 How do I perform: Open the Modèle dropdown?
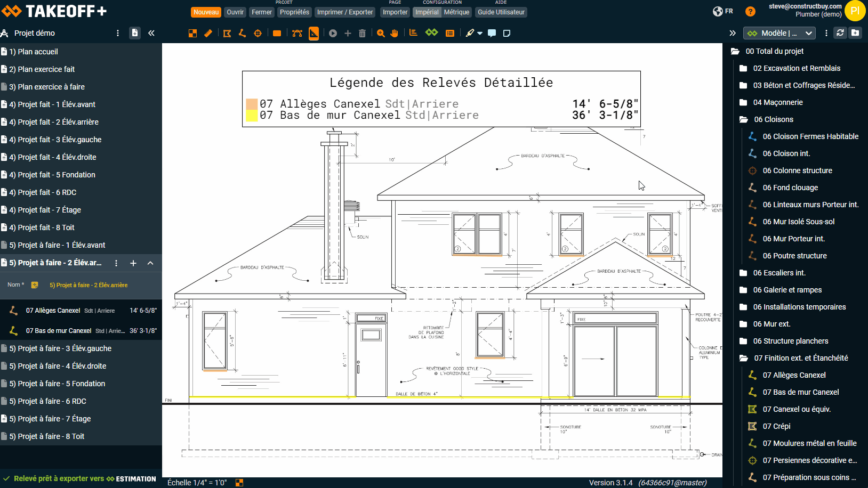coord(779,33)
